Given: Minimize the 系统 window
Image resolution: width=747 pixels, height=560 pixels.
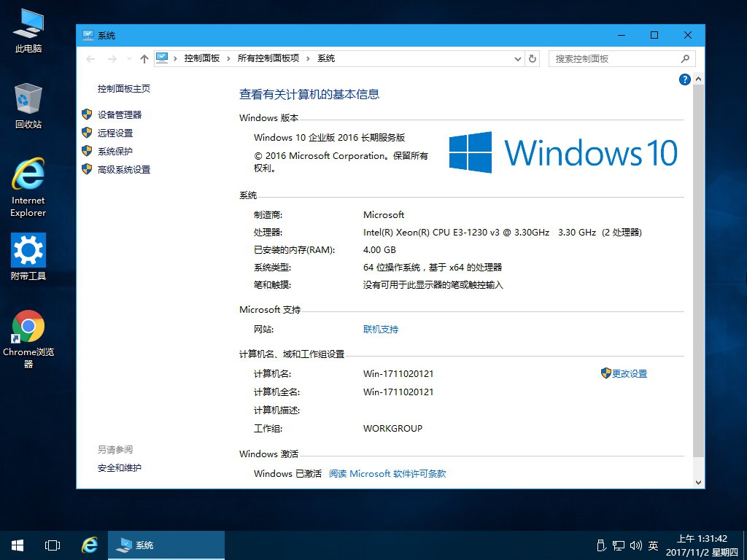Looking at the screenshot, I should (622, 35).
